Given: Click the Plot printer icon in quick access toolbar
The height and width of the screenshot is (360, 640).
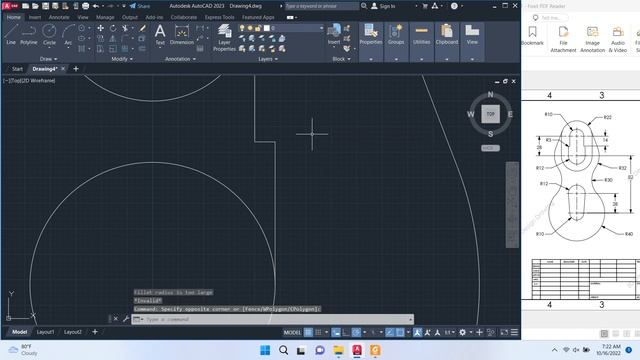Looking at the screenshot, I should point(85,6).
